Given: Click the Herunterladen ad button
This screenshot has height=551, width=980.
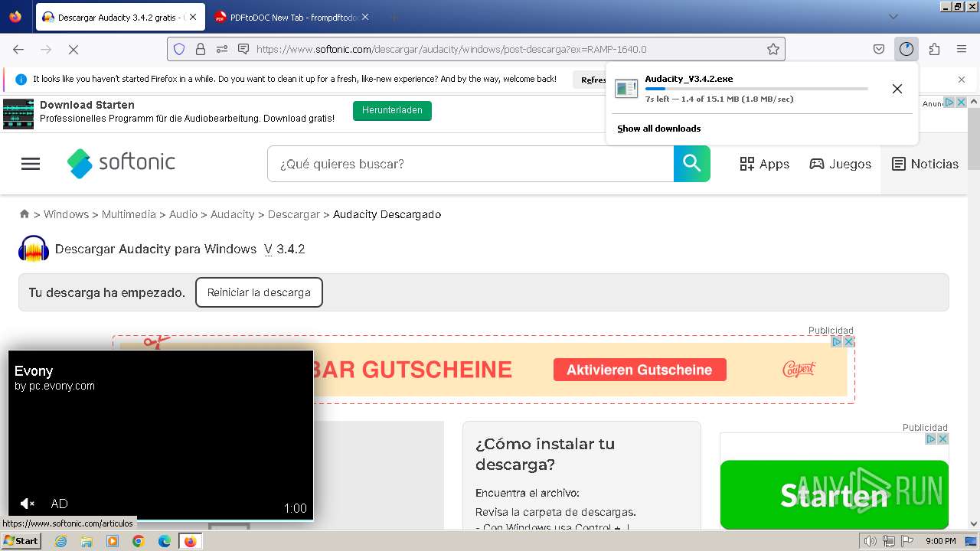Looking at the screenshot, I should 392,111.
